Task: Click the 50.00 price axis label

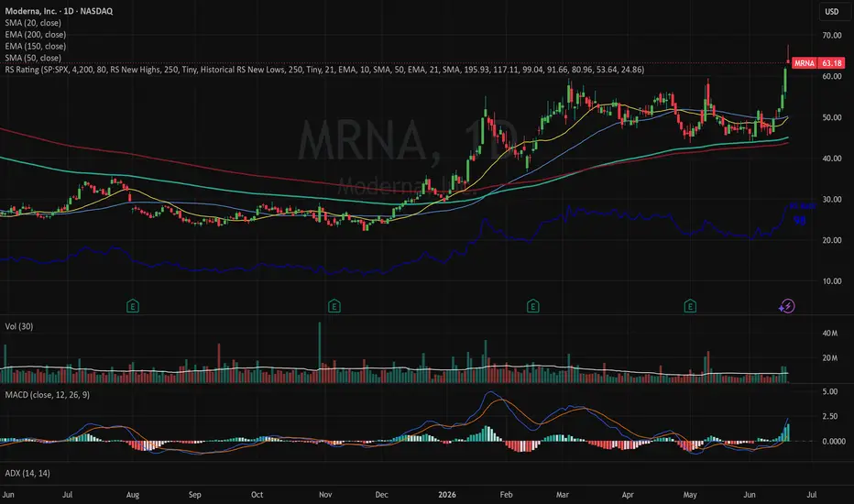Action: click(x=832, y=117)
